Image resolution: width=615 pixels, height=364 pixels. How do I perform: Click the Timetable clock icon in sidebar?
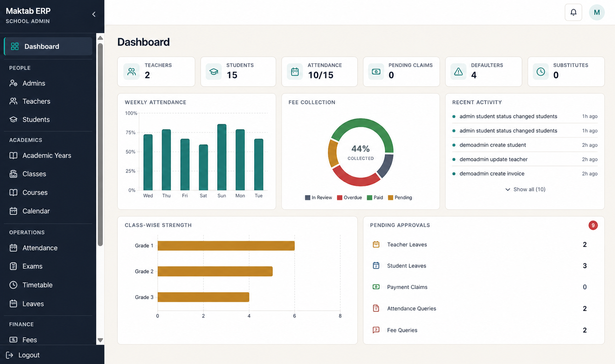14,285
